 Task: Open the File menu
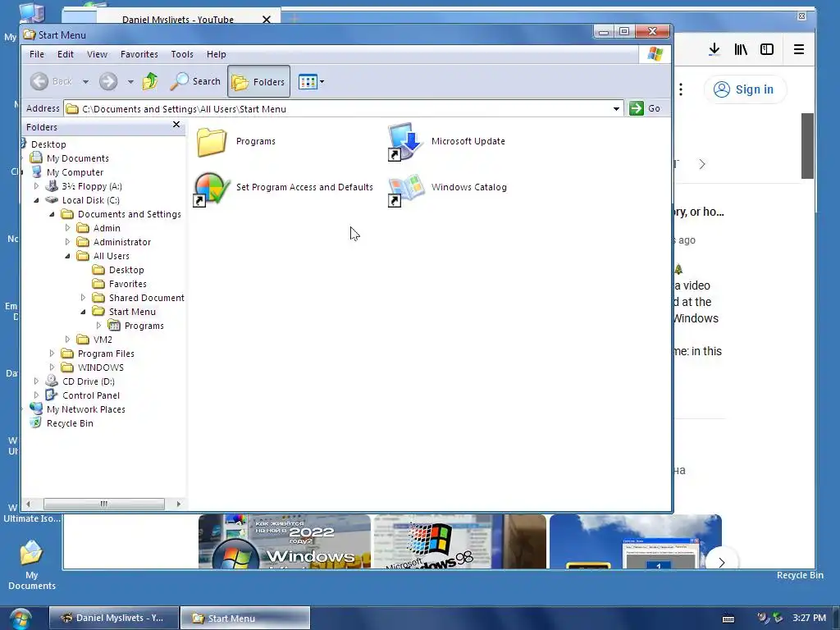point(36,54)
